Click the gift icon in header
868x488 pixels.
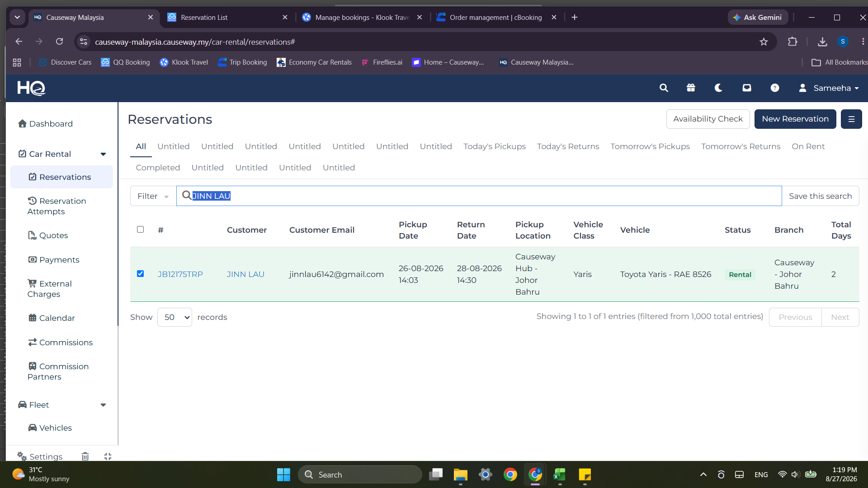click(691, 88)
